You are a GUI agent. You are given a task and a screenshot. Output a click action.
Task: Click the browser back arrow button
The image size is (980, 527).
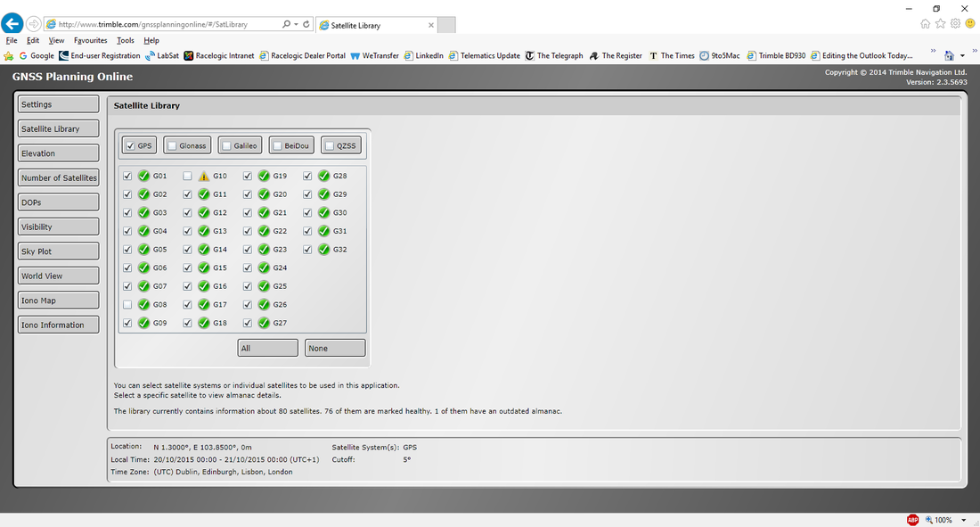point(12,24)
